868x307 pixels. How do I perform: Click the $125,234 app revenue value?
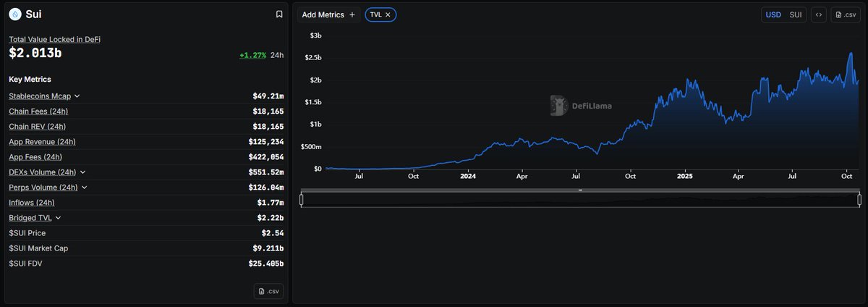[x=266, y=141]
